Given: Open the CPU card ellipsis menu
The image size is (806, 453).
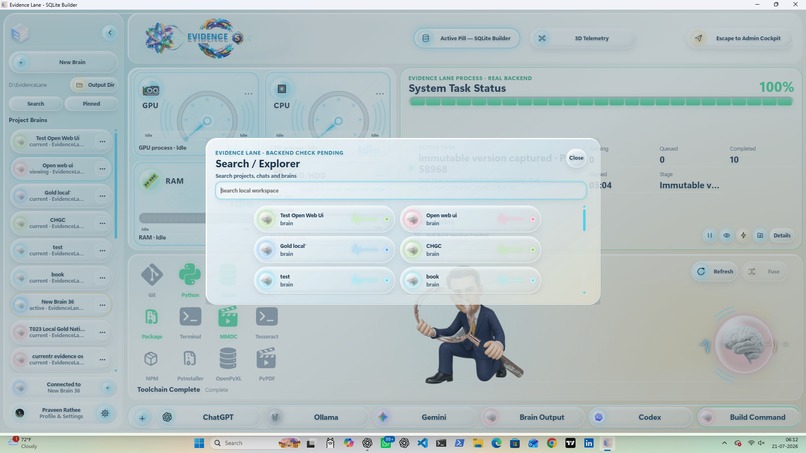Looking at the screenshot, I should click(x=379, y=94).
